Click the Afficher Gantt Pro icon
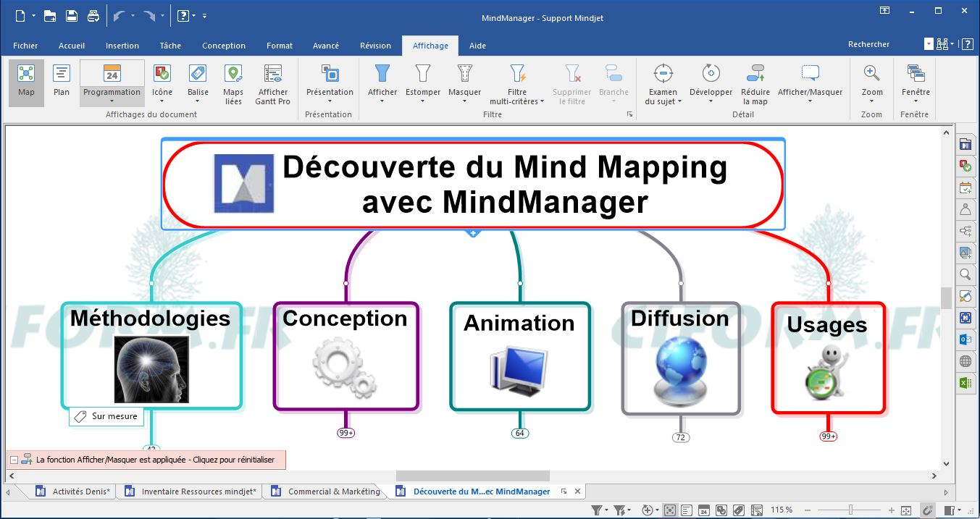The image size is (980, 519). tap(272, 84)
